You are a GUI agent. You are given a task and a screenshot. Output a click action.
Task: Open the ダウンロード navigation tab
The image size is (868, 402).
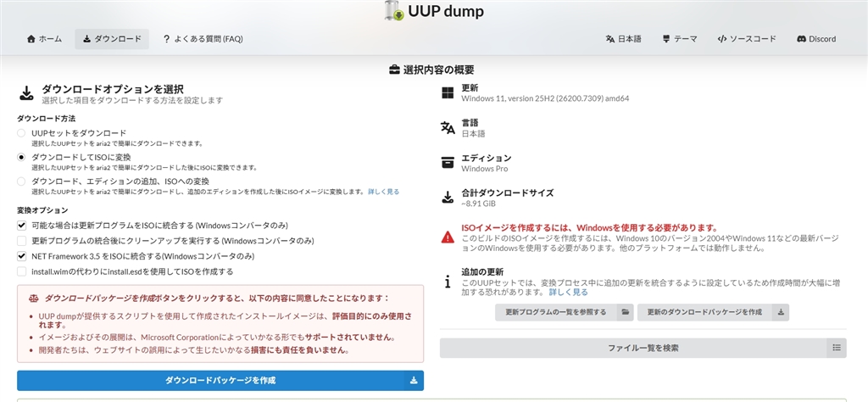pyautogui.click(x=112, y=39)
